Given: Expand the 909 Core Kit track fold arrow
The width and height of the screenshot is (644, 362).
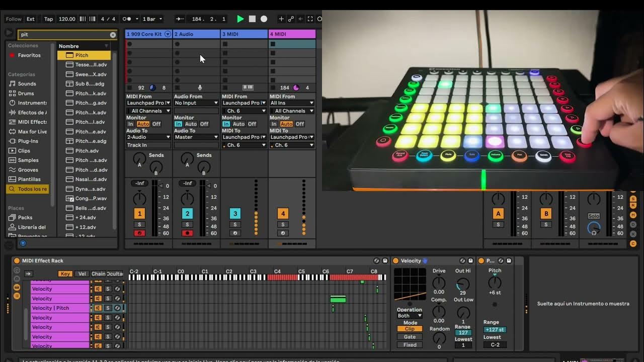Looking at the screenshot, I should (x=168, y=34).
